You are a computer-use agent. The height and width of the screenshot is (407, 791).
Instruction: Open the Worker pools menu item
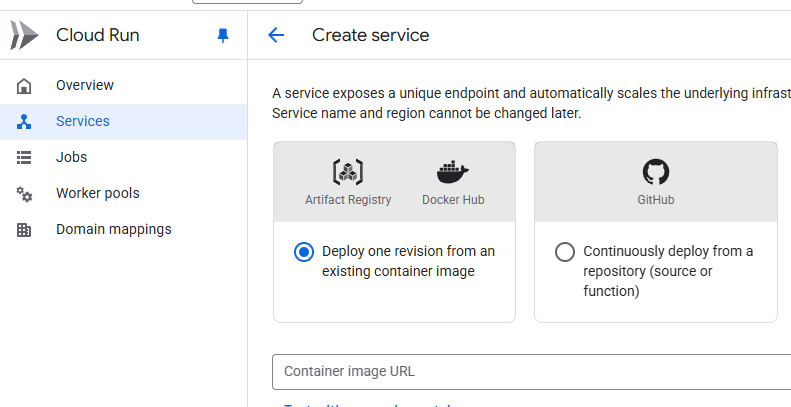pyautogui.click(x=98, y=193)
